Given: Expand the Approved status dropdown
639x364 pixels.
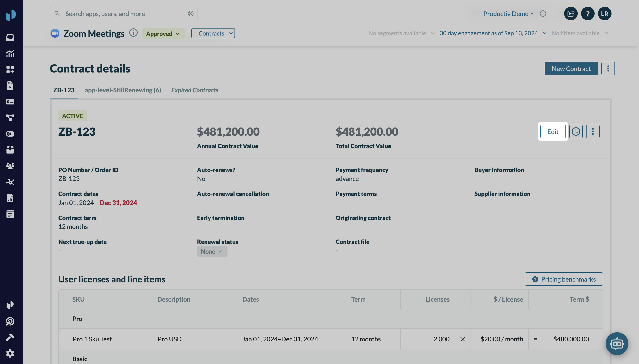Looking at the screenshot, I should tap(163, 33).
